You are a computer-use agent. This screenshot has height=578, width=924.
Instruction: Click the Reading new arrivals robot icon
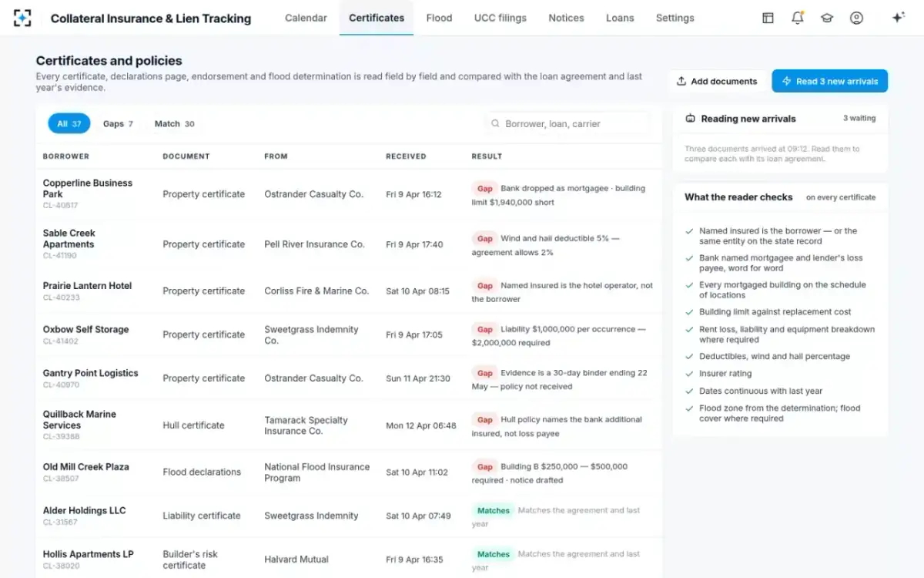pyautogui.click(x=690, y=119)
